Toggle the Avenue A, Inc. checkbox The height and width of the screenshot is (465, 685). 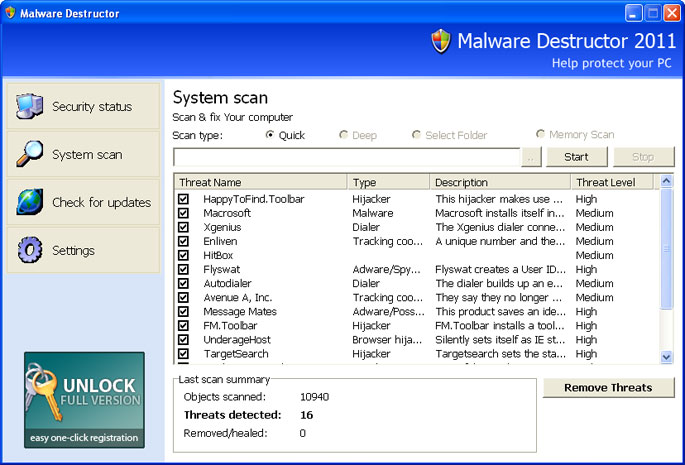click(x=183, y=297)
